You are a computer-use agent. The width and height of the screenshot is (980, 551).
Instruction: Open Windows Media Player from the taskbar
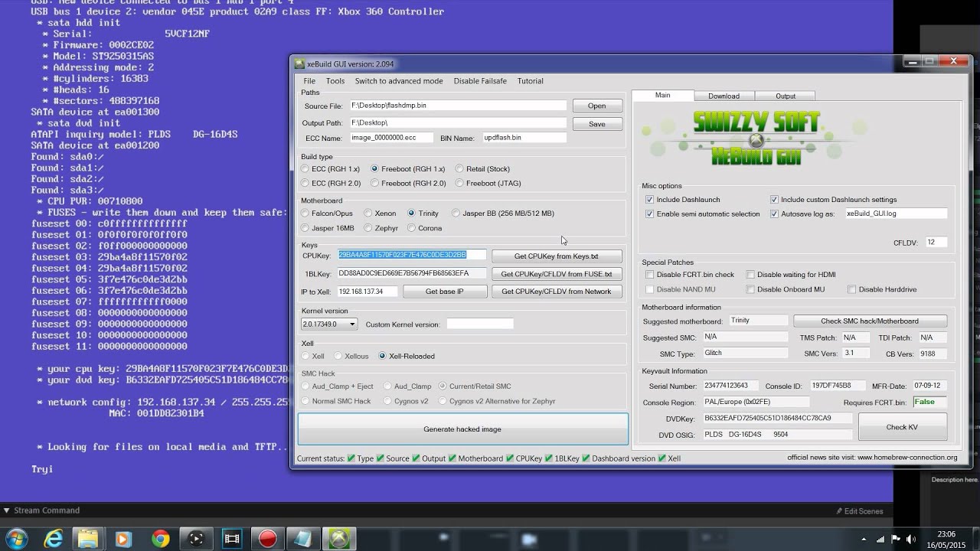122,539
